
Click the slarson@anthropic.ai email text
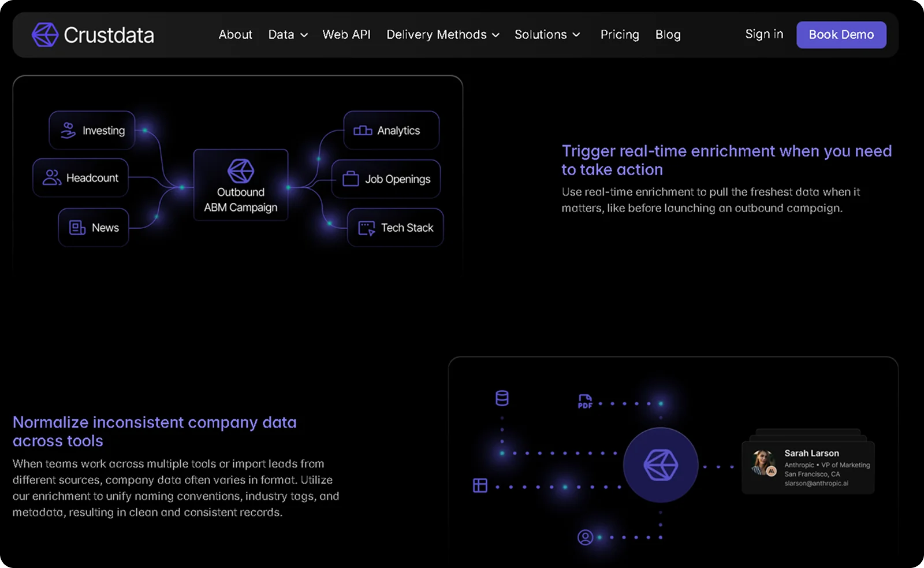pos(816,483)
